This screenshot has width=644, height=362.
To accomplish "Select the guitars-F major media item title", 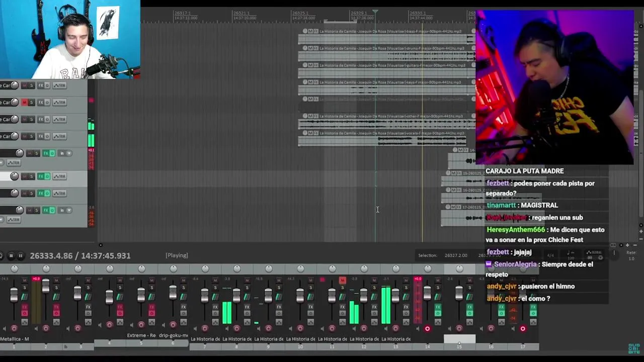I will click(391, 65).
